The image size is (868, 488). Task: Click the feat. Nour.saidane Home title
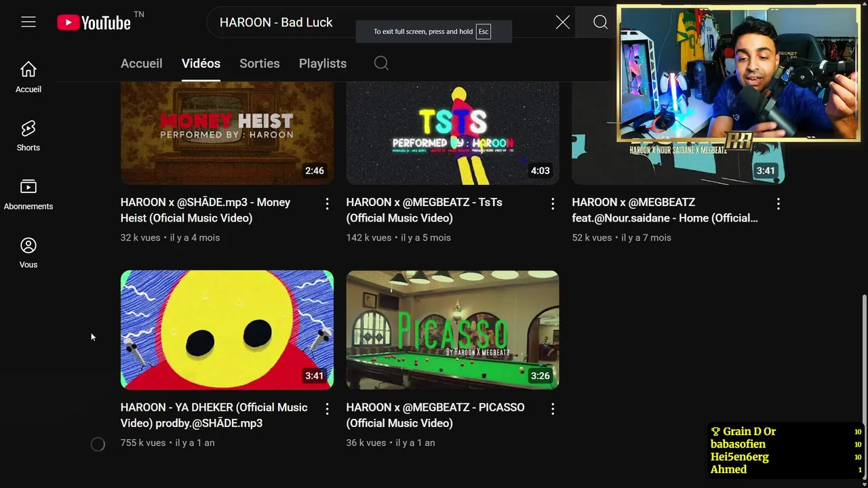(665, 210)
